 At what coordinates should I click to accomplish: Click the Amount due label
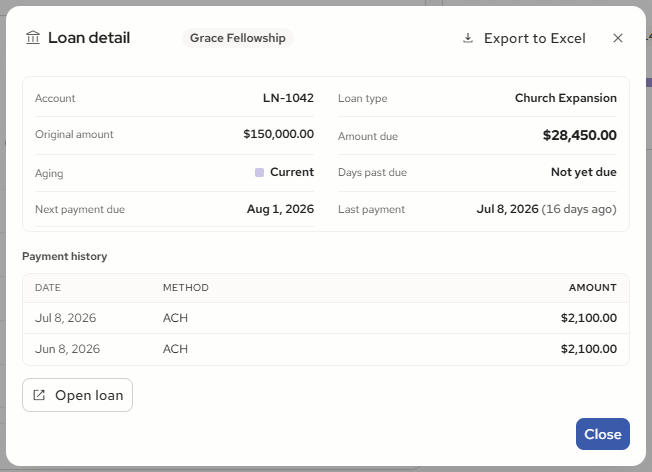(368, 136)
